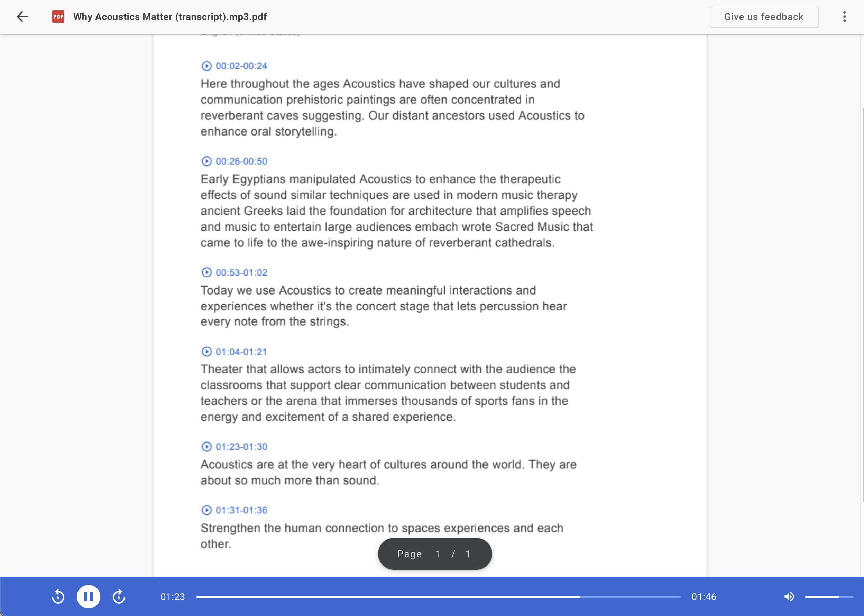The width and height of the screenshot is (864, 616).
Task: Pause the audio playback
Action: 89,596
